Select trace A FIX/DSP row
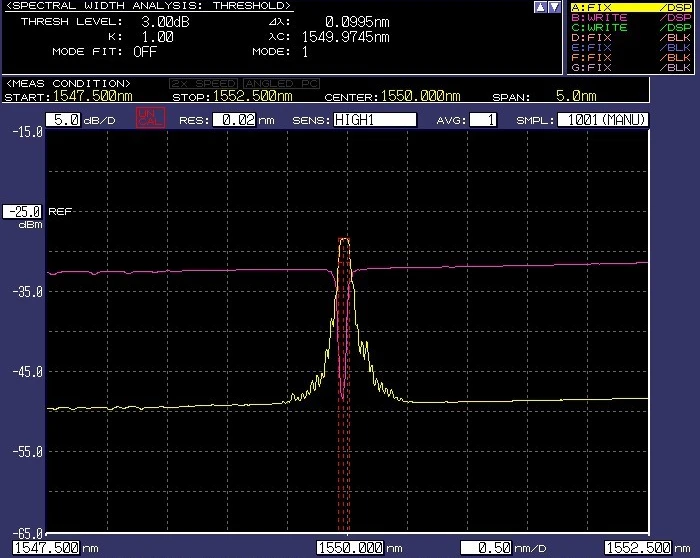700x558 pixels. coord(631,8)
